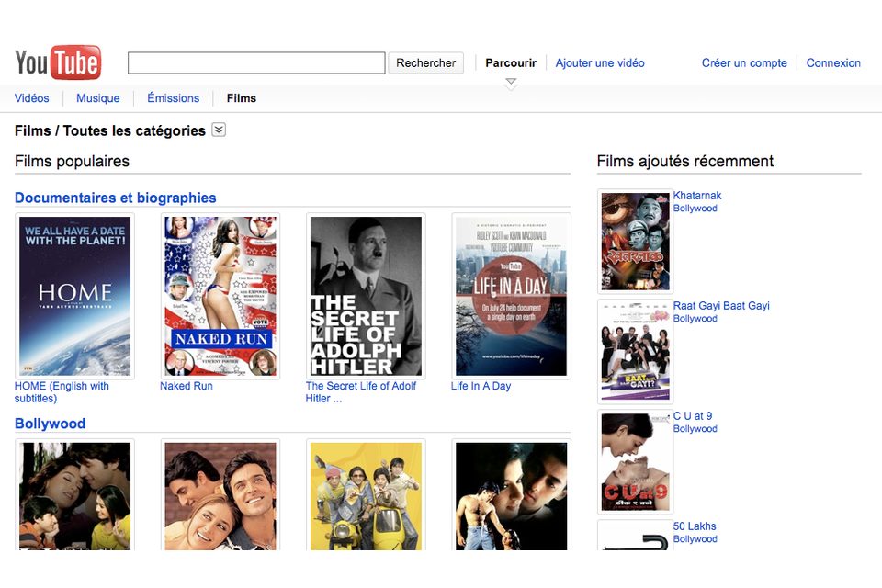Viewport: 882px width, 588px height.
Task: Click The Secret Life of Adolf Hitler title
Action: click(361, 392)
